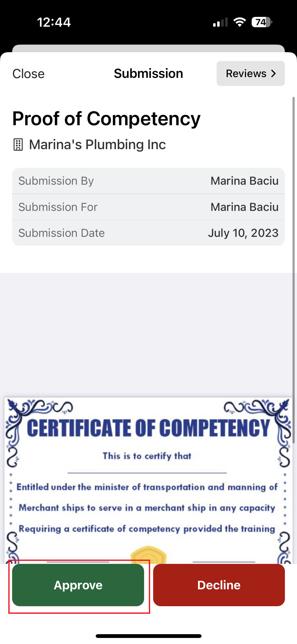Tap the battery level indicator
This screenshot has width=297, height=644.
pos(261,22)
